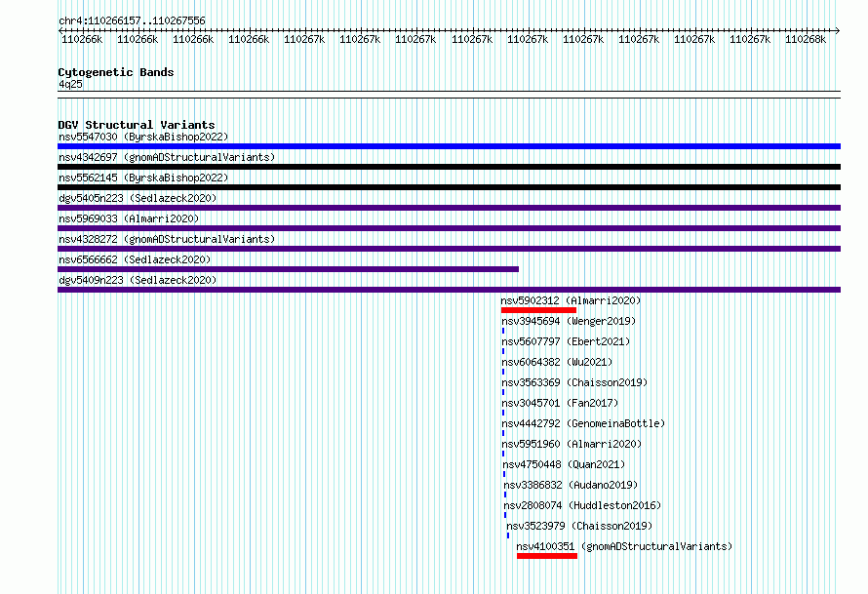The image size is (868, 594).
Task: Open nsv5902312 (Almarri2020) label
Action: click(x=571, y=300)
